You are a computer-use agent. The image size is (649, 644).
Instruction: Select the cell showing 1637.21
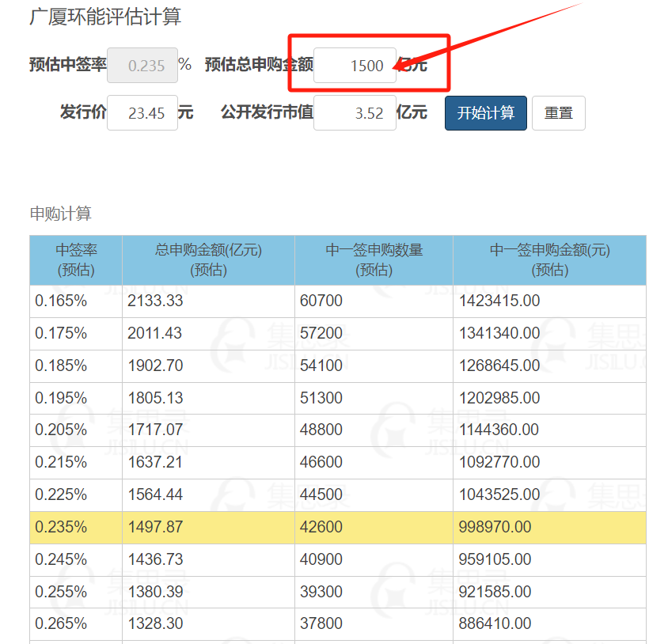point(208,463)
